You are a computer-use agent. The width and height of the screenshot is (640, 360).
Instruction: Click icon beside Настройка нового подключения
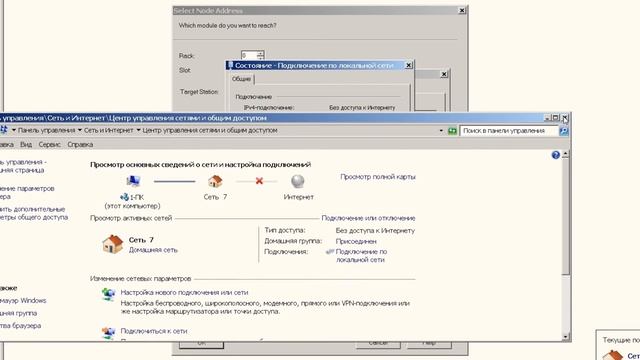pos(108,294)
